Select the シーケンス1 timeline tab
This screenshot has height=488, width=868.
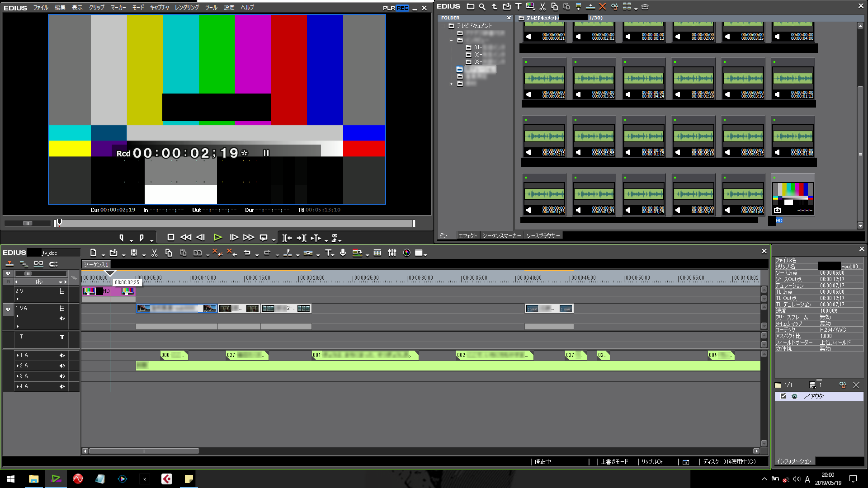(x=96, y=265)
